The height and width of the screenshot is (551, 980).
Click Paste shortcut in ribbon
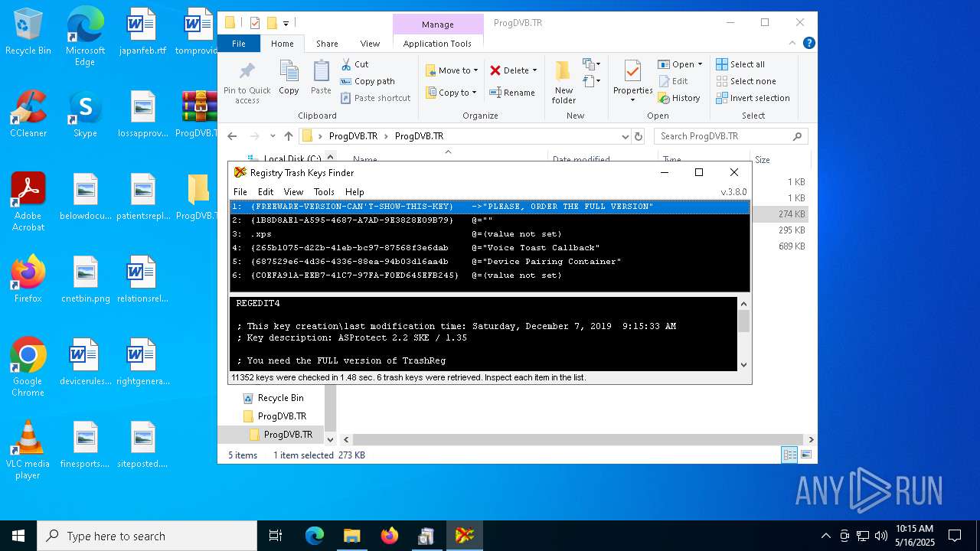point(375,98)
